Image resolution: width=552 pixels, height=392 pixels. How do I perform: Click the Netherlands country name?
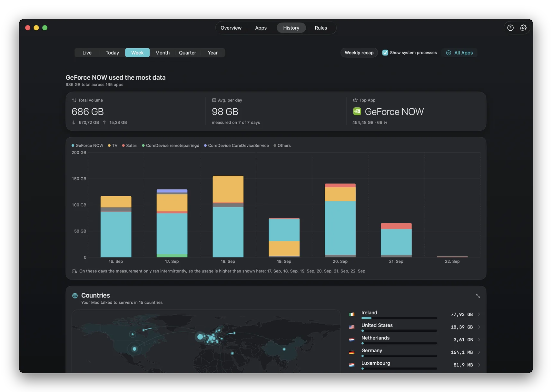click(375, 338)
